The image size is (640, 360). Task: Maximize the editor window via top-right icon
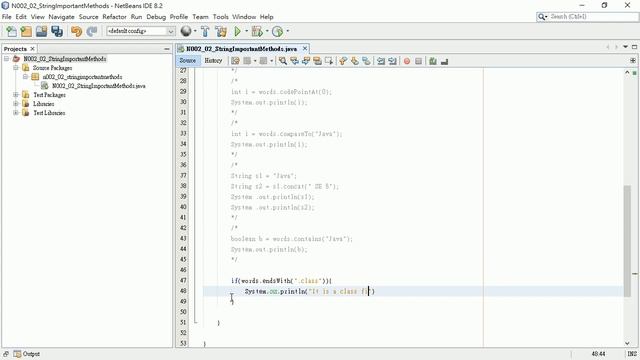[x=634, y=47]
